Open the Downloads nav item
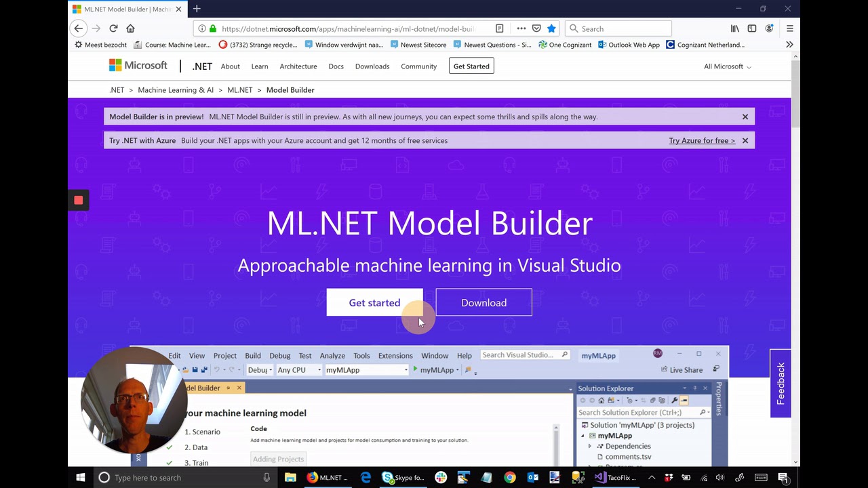This screenshot has height=488, width=868. 372,66
